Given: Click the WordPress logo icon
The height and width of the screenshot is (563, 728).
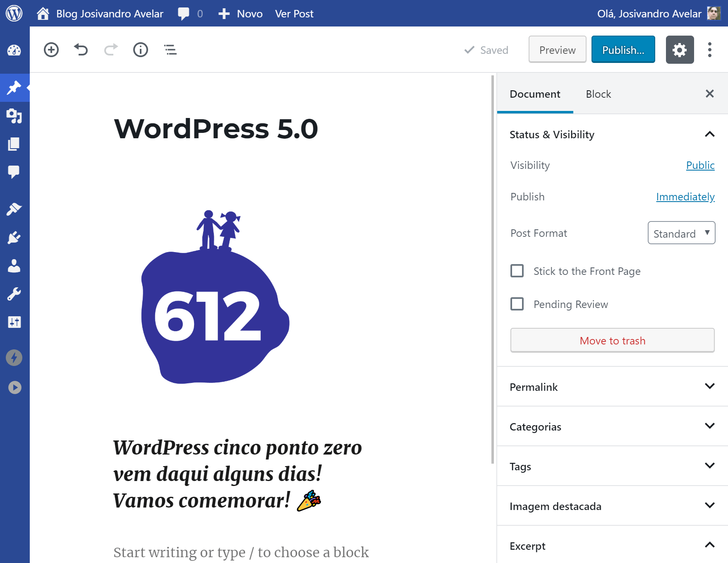Looking at the screenshot, I should tap(14, 13).
